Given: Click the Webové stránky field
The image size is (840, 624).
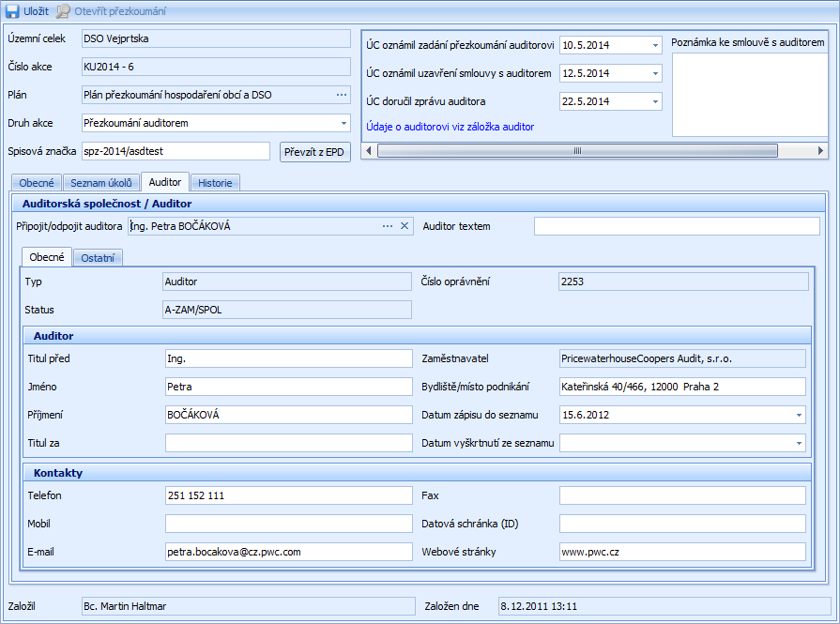Looking at the screenshot, I should coord(682,552).
